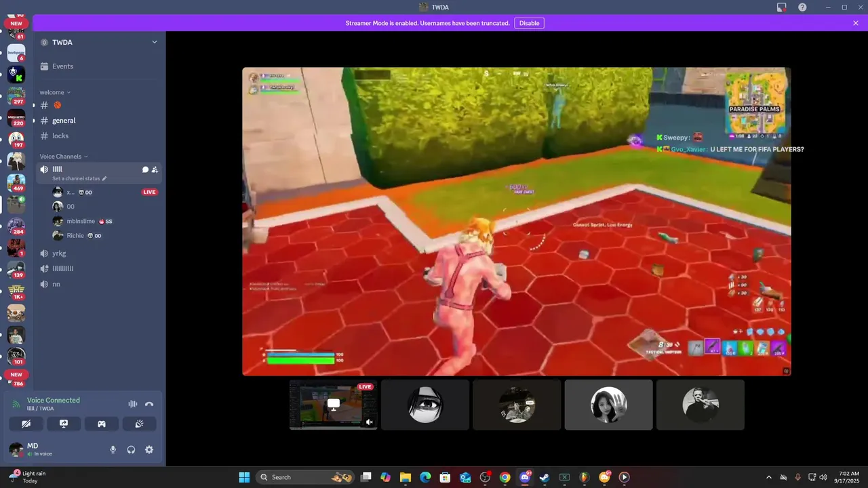Open the basketball emoji text channel
The height and width of the screenshot is (488, 868).
[x=98, y=105]
